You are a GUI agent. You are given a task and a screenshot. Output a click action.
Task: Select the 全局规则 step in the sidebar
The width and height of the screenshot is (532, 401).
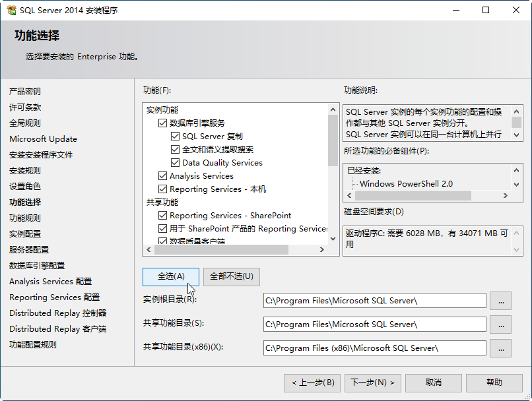tap(25, 123)
